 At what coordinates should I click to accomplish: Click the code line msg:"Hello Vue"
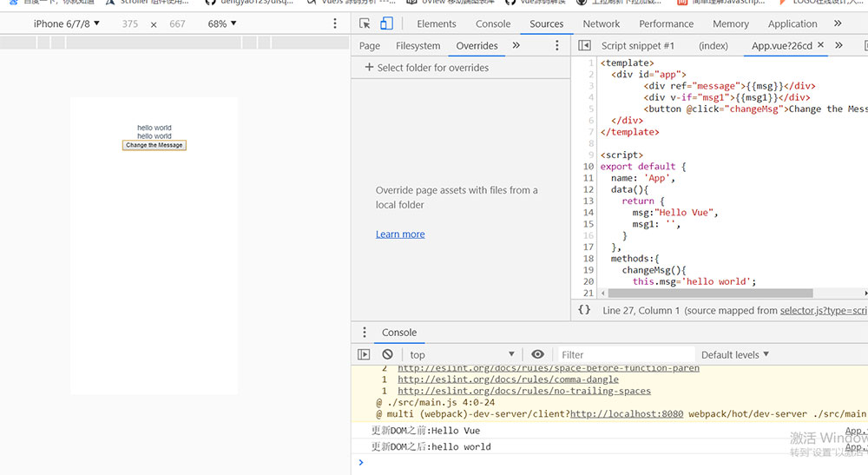[675, 212]
